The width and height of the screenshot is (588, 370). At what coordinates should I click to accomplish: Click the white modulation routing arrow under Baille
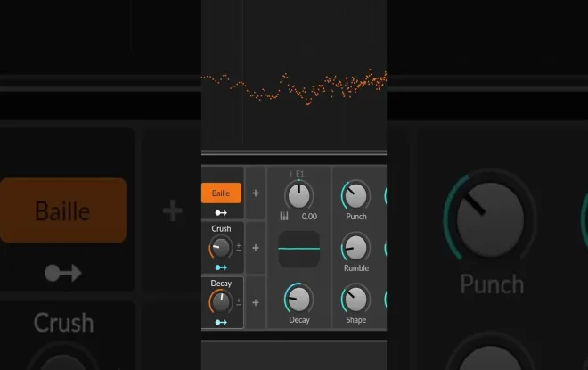tap(221, 213)
